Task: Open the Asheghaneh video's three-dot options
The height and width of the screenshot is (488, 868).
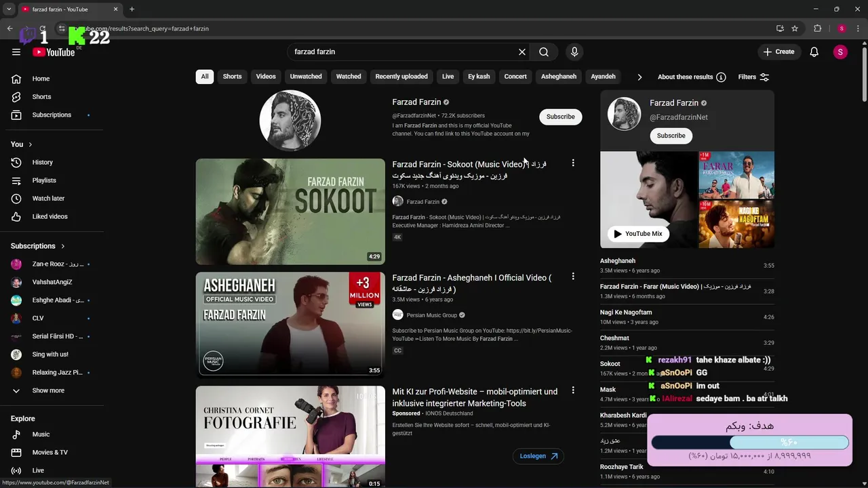Action: pyautogui.click(x=573, y=277)
